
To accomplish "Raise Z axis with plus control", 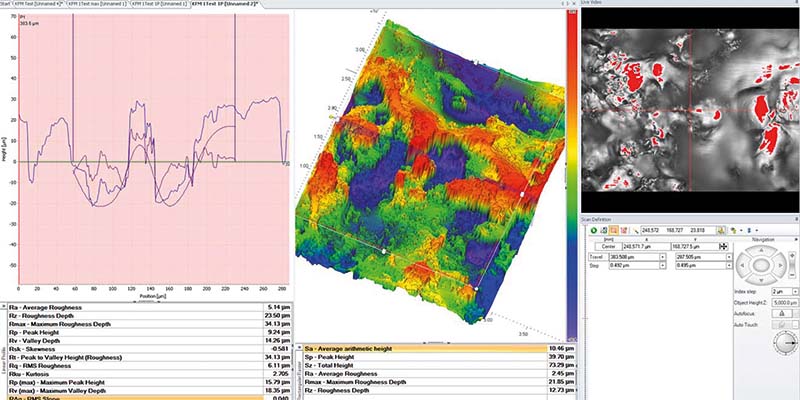I will tap(792, 255).
